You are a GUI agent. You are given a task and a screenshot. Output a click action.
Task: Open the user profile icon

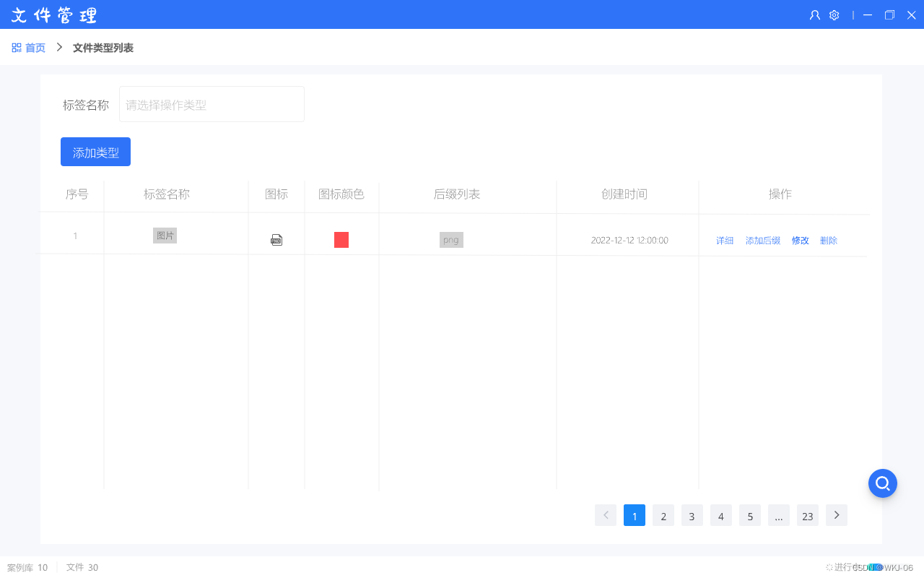[x=815, y=14]
